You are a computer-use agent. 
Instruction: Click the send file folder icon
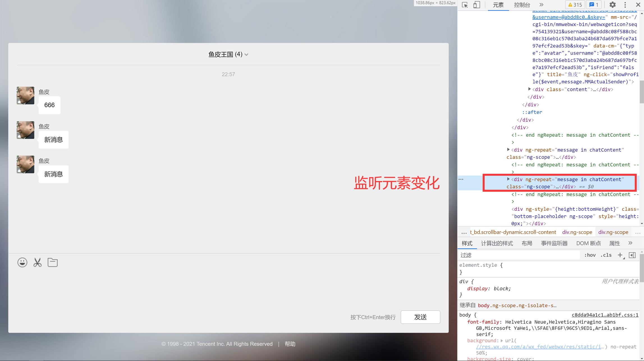(52, 262)
